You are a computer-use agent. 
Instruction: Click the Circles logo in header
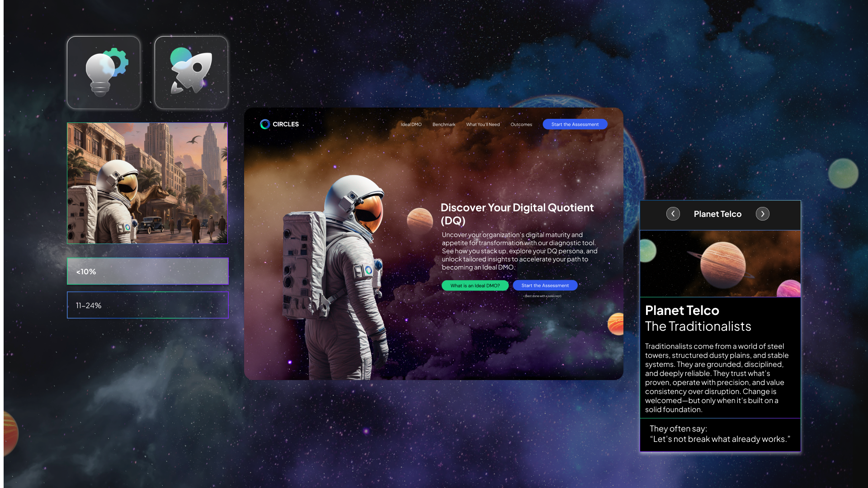click(279, 124)
